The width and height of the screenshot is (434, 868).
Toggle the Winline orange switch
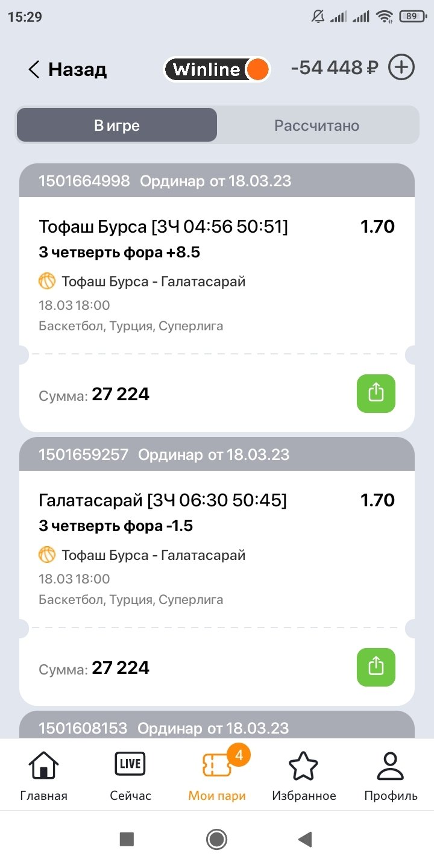point(257,70)
